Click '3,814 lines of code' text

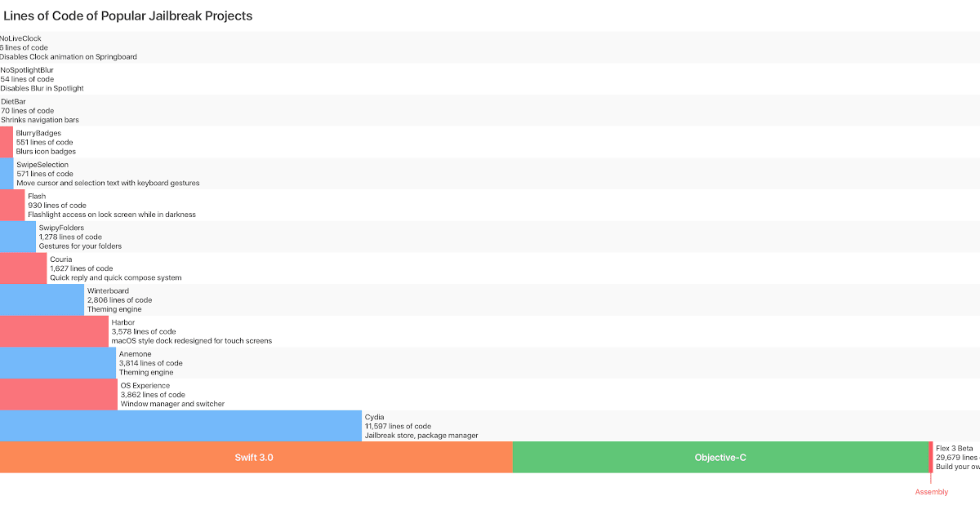coord(151,363)
